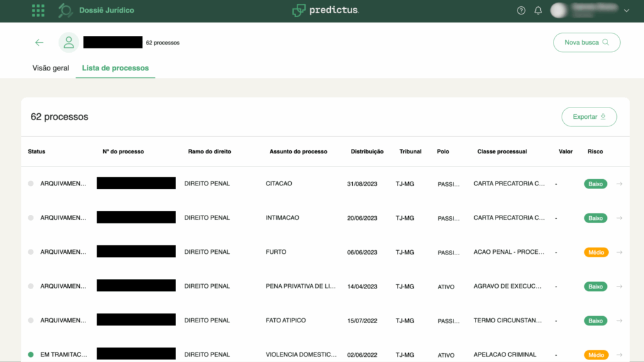
Task: Open the help question-mark icon
Action: coord(521,10)
